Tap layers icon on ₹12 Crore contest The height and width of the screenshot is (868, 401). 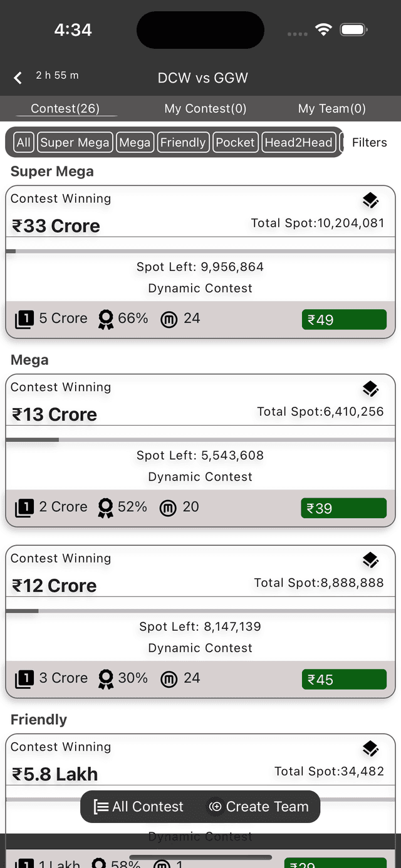click(370, 560)
